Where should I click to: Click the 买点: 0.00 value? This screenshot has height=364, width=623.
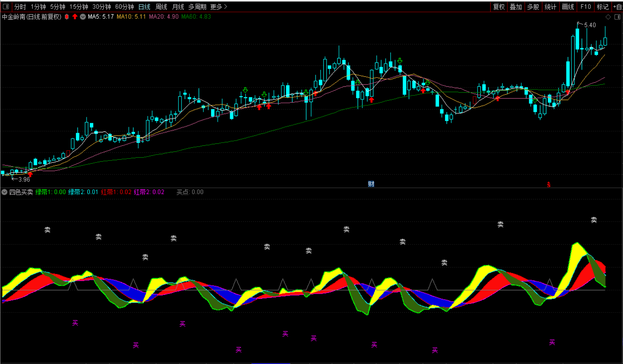[190, 192]
